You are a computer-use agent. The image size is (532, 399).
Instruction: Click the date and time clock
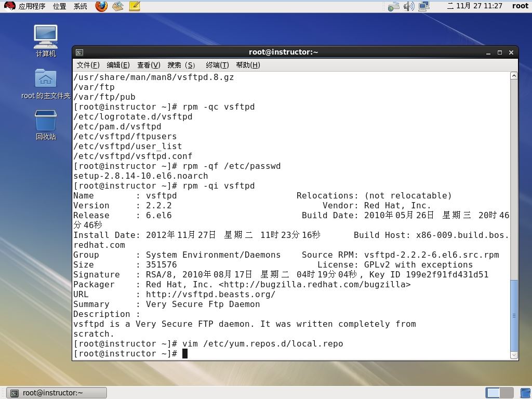coord(474,6)
